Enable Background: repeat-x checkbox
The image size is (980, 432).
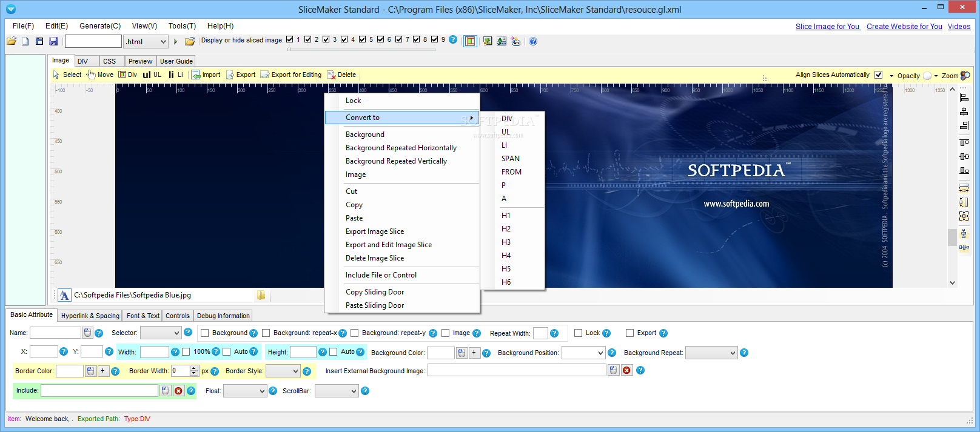[266, 333]
